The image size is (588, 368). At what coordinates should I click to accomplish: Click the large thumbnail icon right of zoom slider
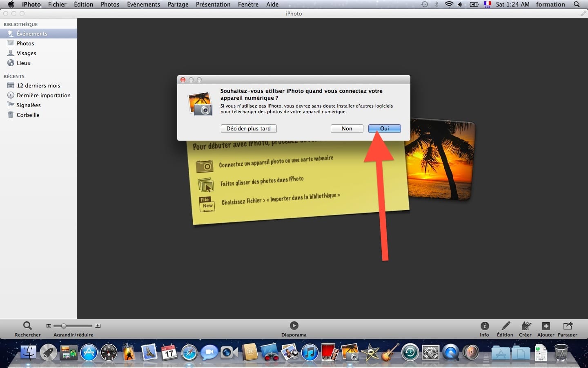98,326
